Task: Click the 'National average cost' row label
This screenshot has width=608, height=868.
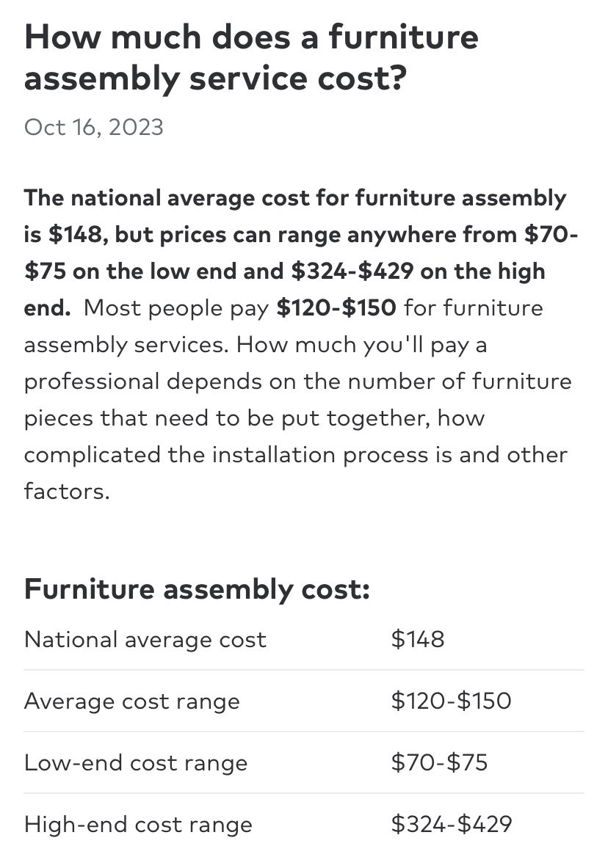Action: point(145,639)
